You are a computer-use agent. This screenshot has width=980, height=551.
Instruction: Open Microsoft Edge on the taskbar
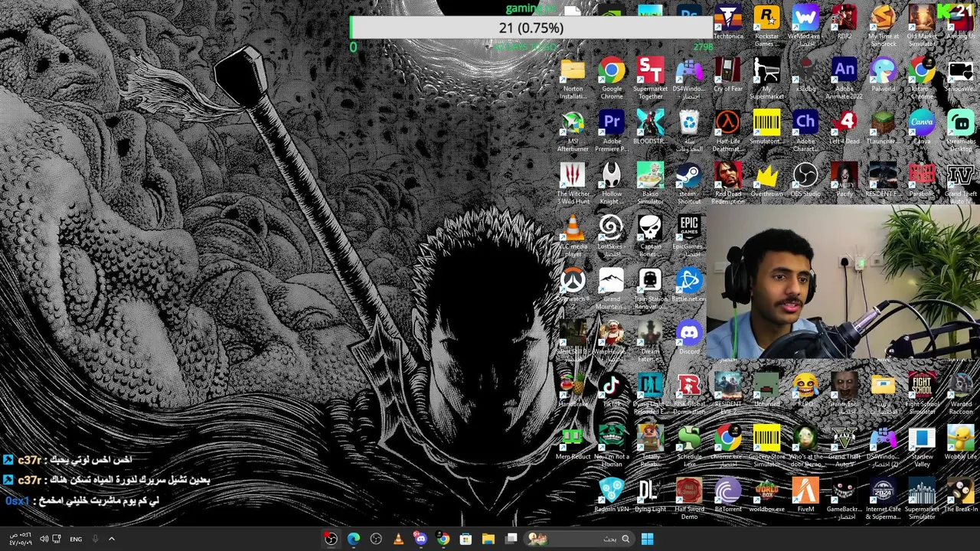[353, 539]
